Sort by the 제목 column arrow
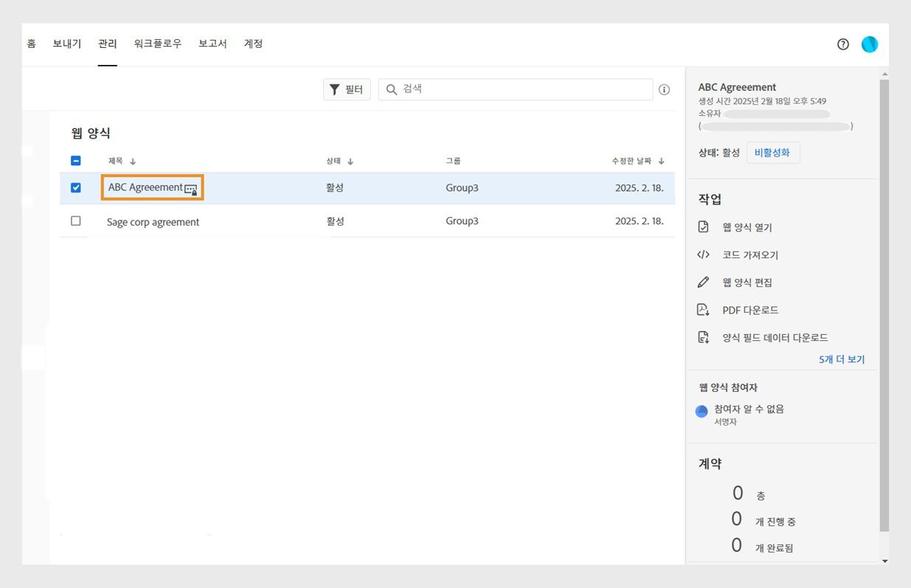The width and height of the screenshot is (911, 588). tap(133, 162)
